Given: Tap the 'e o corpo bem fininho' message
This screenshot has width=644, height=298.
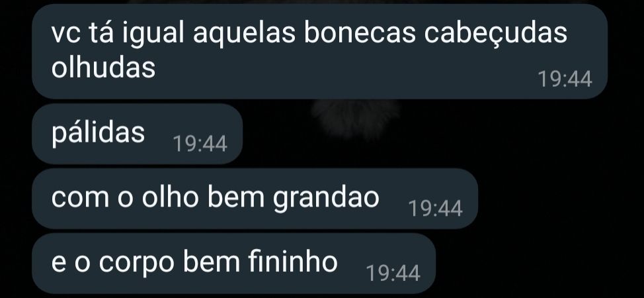Looking at the screenshot, I should click(233, 264).
